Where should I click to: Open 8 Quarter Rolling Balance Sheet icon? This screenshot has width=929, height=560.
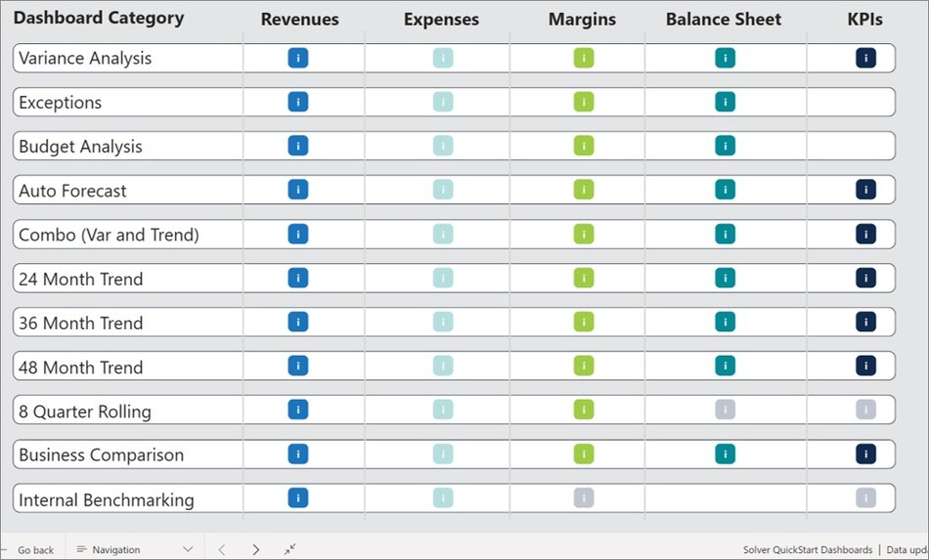pos(725,409)
